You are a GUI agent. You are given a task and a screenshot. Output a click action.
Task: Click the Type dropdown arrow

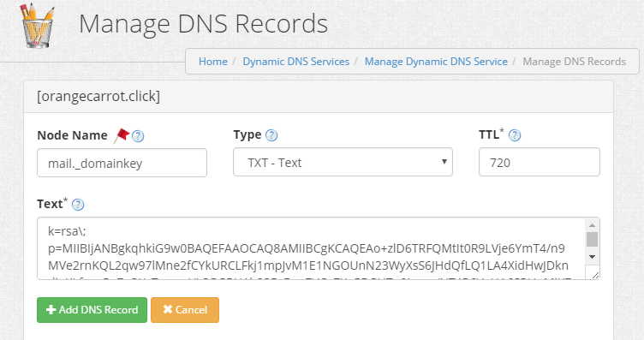pyautogui.click(x=444, y=161)
